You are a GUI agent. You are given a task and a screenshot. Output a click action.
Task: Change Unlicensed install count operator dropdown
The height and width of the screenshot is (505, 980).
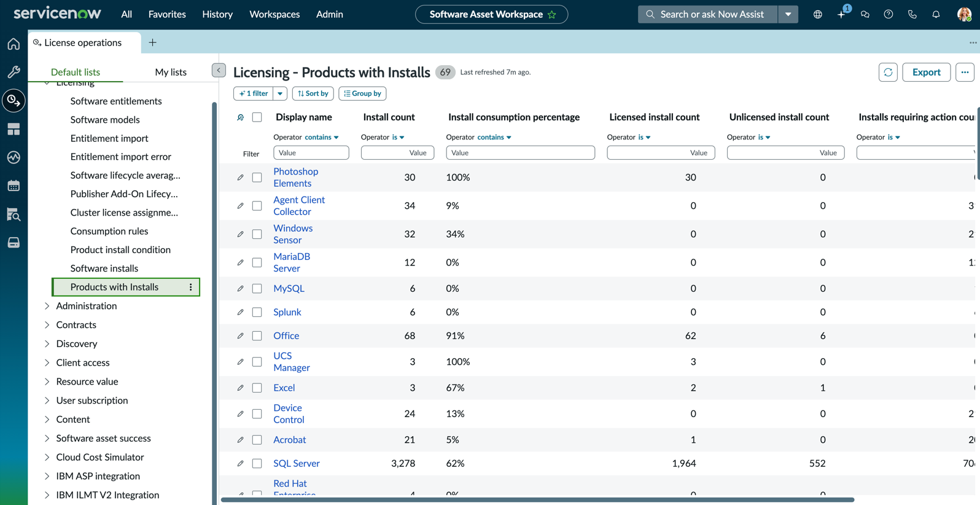click(x=764, y=137)
